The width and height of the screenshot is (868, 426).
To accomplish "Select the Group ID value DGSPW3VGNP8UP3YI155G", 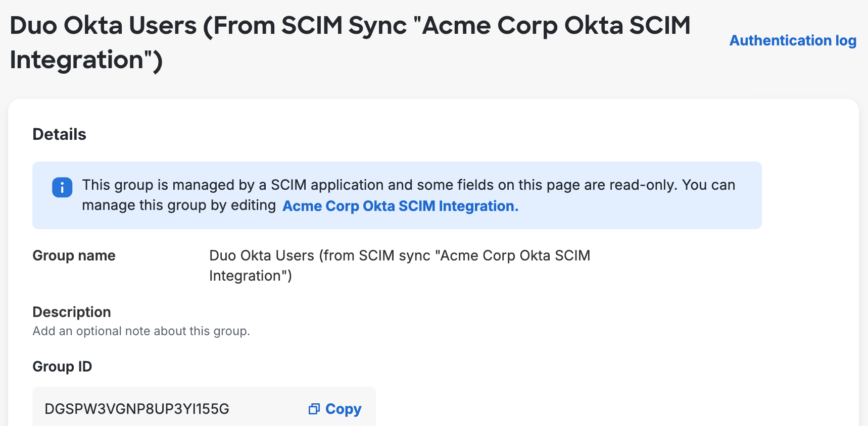I will coord(136,409).
